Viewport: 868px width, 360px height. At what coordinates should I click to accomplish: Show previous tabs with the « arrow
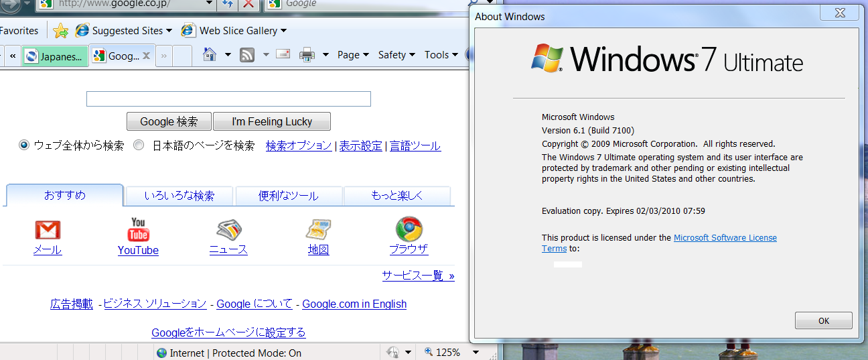pos(13,56)
